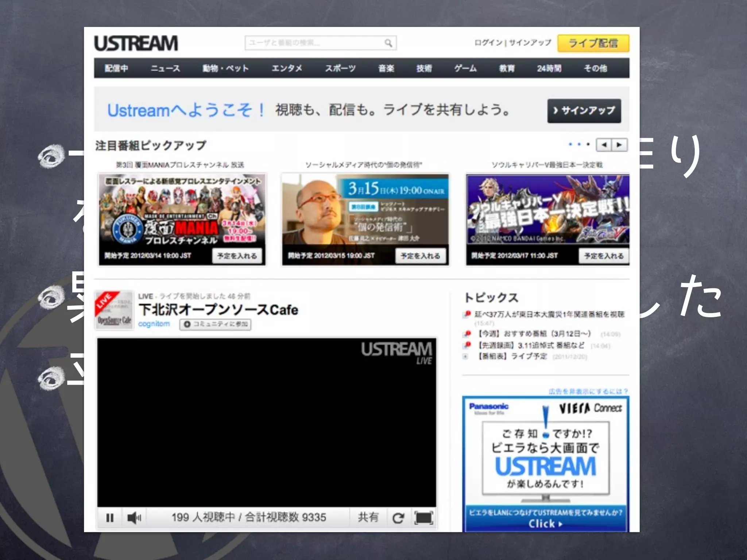Open the ニュース navigation tab
Image resolution: width=747 pixels, height=560 pixels.
165,68
